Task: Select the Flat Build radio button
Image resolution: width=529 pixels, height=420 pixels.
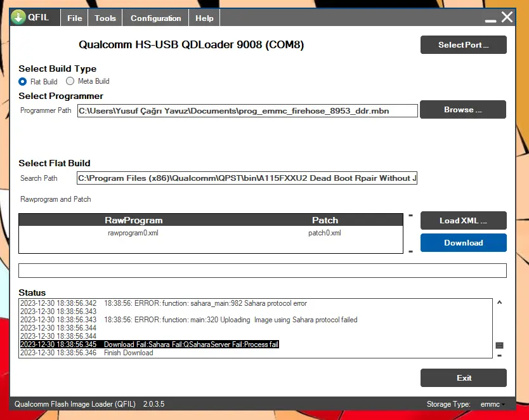Action: 23,82
